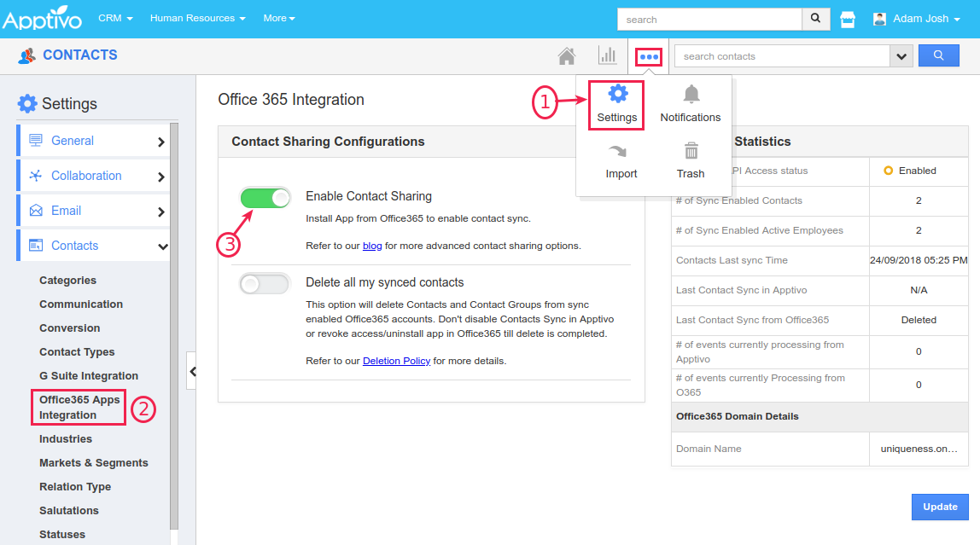Click the uniqueness.on… domain name value
The height and width of the screenshot is (545, 980).
[919, 449]
